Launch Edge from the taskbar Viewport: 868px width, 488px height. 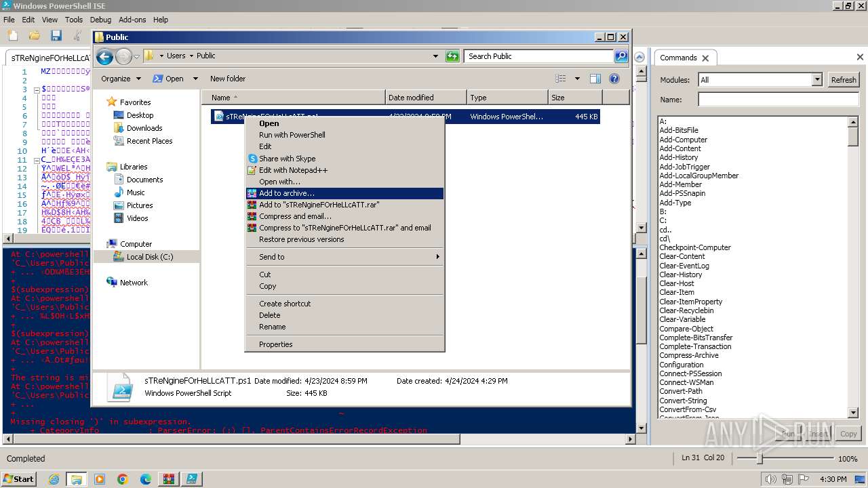click(146, 479)
